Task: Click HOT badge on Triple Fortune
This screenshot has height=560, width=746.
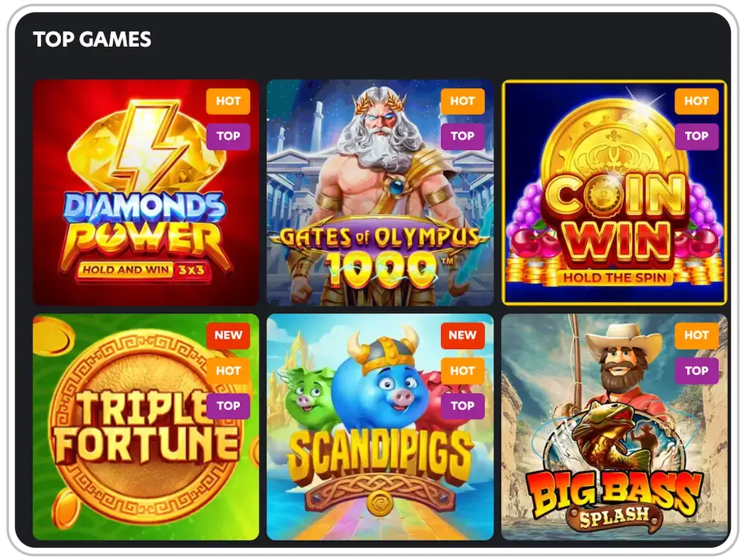Action: tap(228, 371)
